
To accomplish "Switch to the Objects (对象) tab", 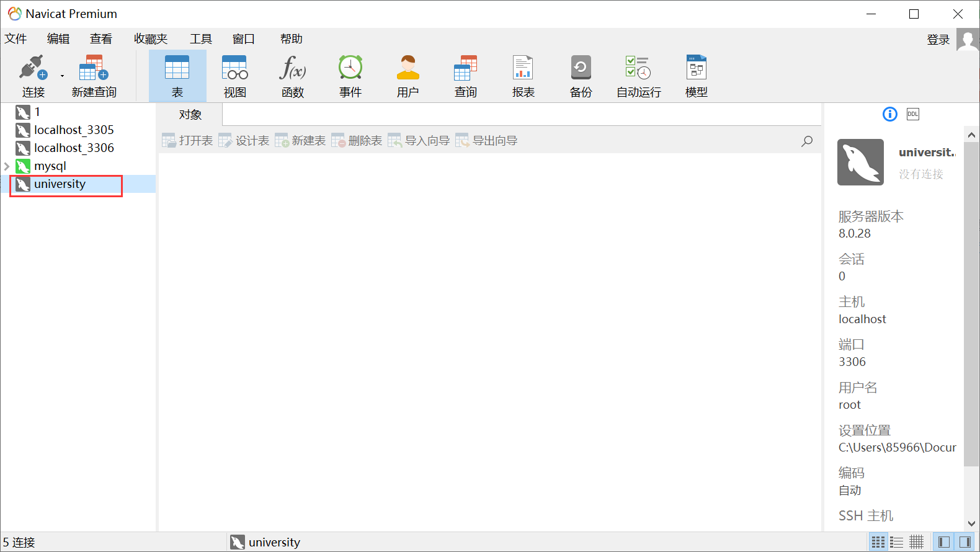I will point(190,115).
